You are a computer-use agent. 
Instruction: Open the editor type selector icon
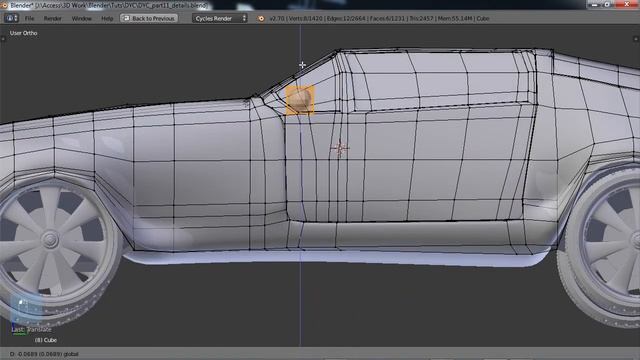tap(11, 18)
